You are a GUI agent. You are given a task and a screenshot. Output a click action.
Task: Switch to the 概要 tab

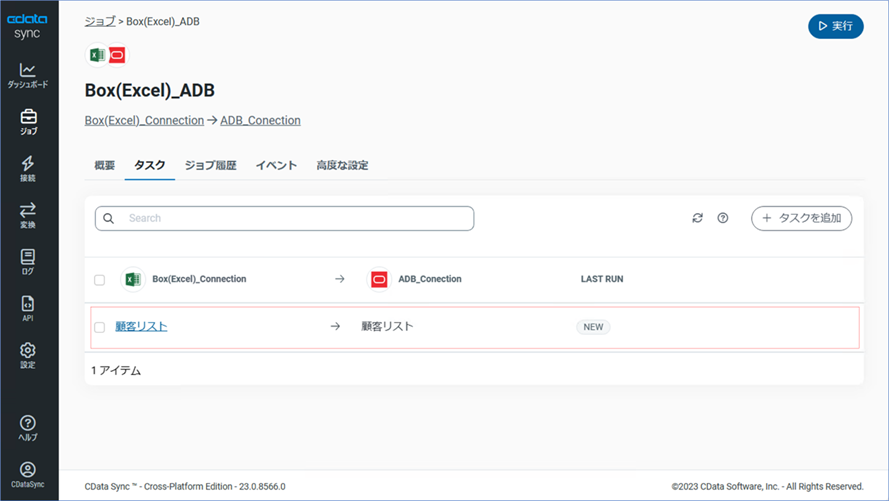tap(104, 165)
